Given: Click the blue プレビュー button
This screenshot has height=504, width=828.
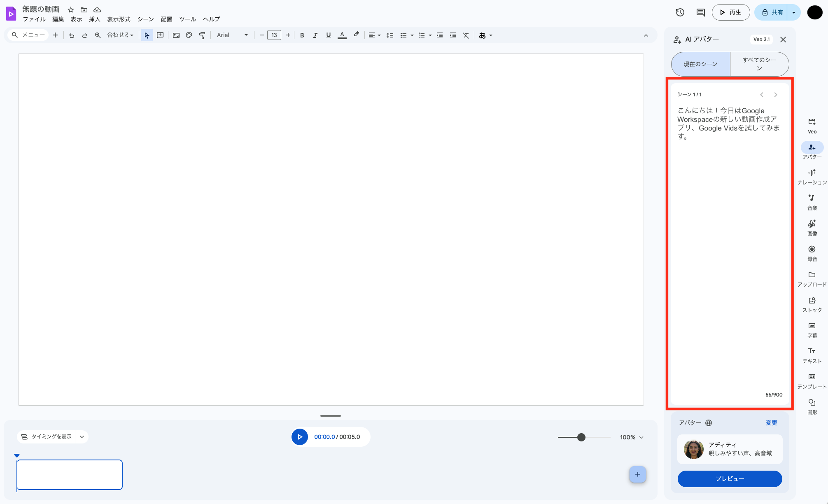Looking at the screenshot, I should [730, 479].
